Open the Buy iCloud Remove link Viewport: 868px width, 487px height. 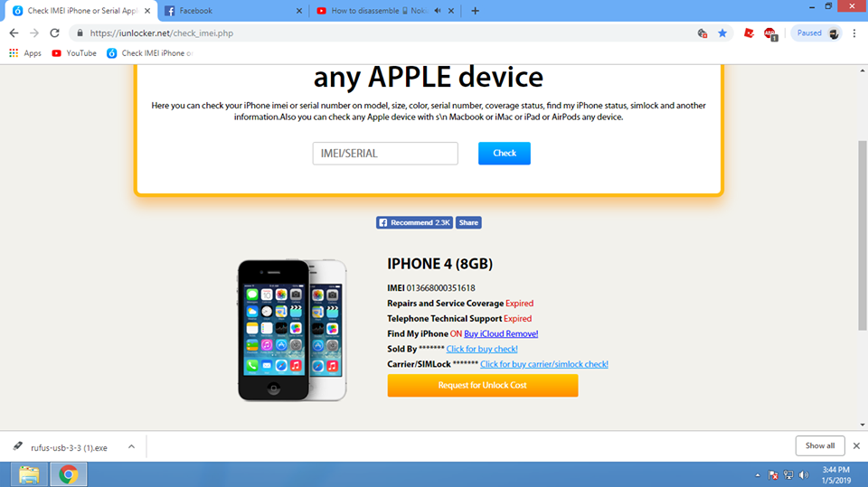pyautogui.click(x=501, y=333)
